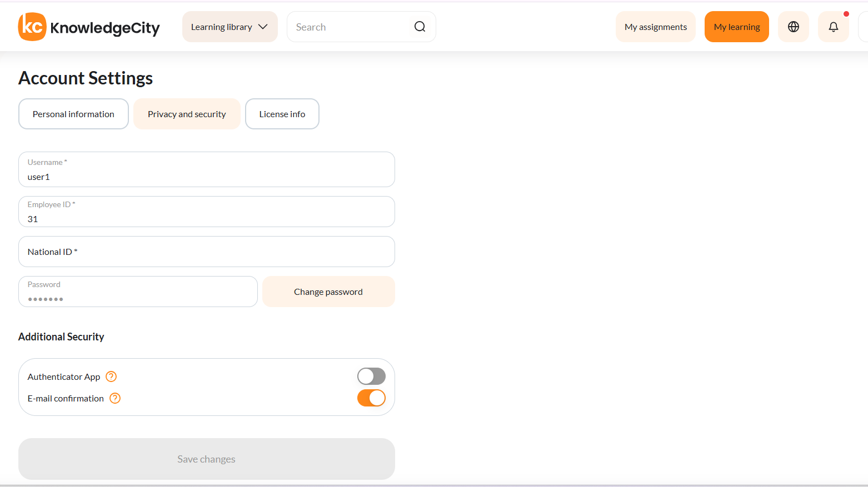Viewport: 868px width, 487px height.
Task: Open the notifications bell
Action: point(834,27)
